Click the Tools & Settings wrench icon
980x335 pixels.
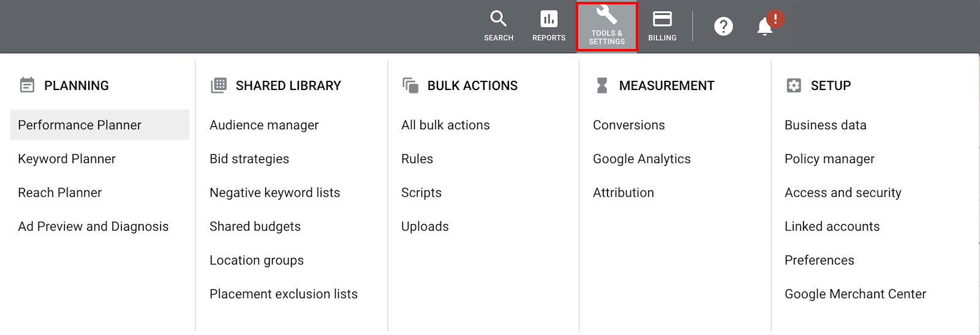pos(606,14)
